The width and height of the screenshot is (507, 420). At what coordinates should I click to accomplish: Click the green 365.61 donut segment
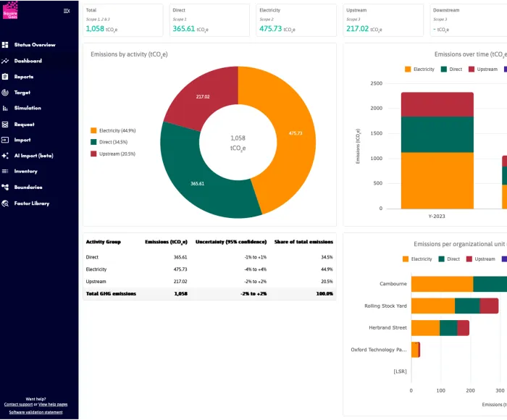tap(198, 184)
